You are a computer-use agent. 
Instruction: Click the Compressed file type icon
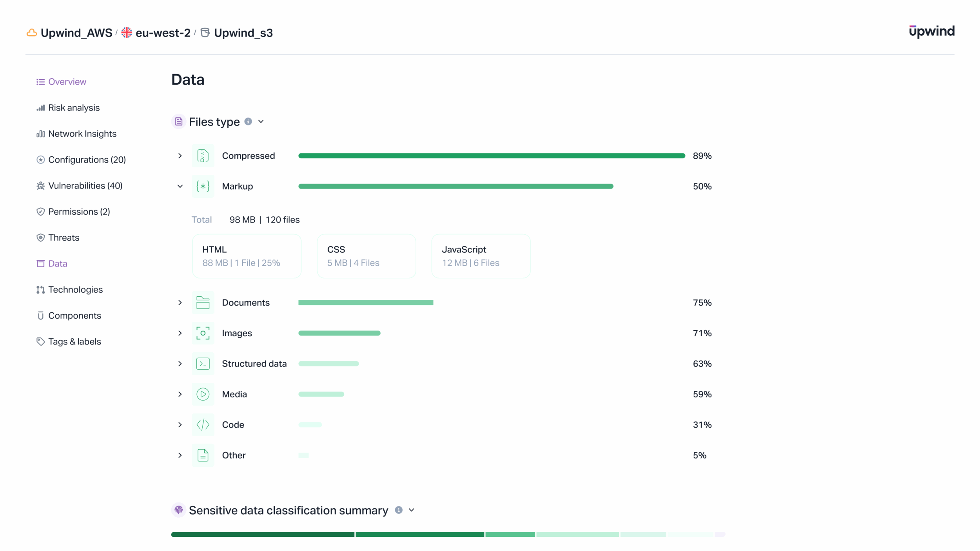pos(203,156)
